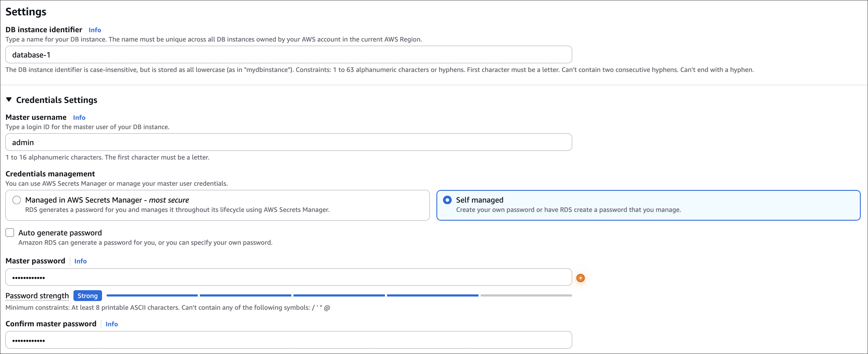Focus the Master password input field

coord(288,277)
